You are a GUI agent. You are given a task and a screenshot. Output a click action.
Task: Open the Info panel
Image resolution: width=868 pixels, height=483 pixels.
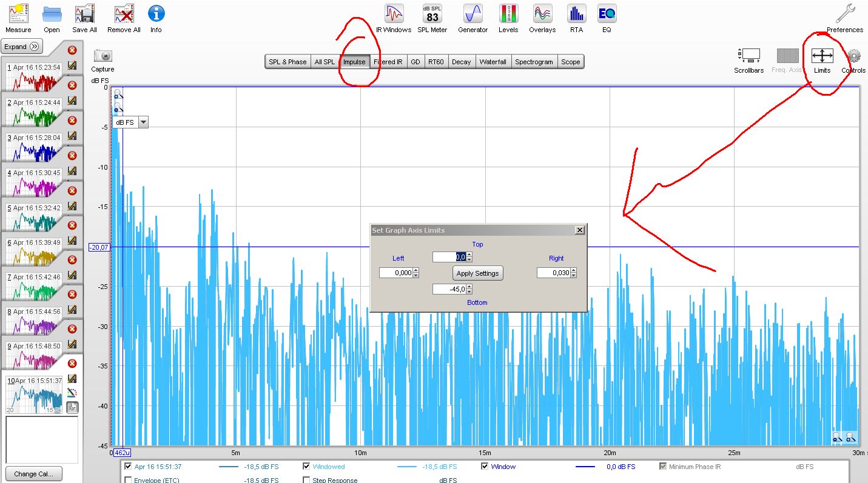[156, 18]
